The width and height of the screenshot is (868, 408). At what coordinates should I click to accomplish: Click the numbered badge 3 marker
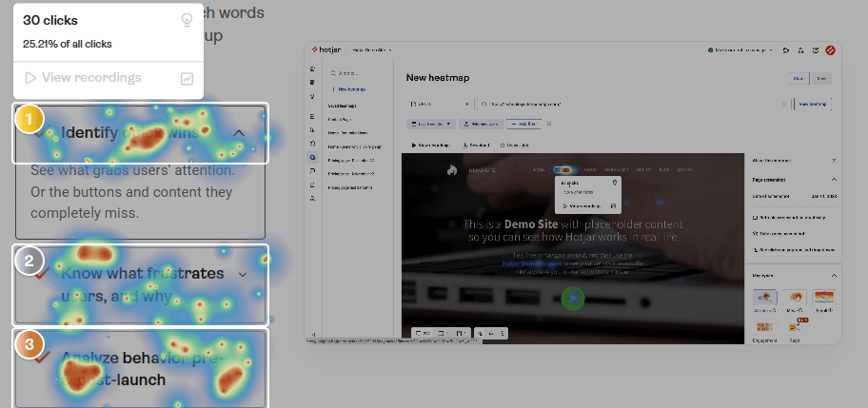[x=30, y=344]
